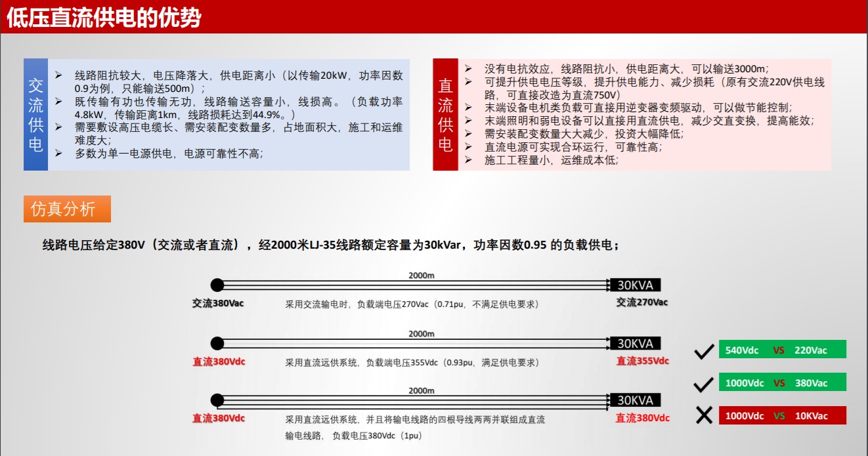This screenshot has width=868, height=456.
Task: Click the slide title 低压直流供电的优势
Action: pos(104,18)
